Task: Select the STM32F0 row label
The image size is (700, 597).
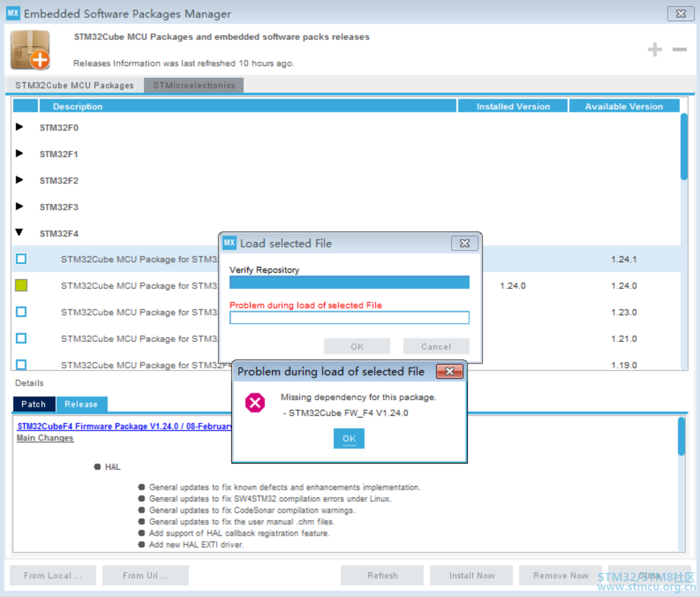Action: tap(59, 128)
